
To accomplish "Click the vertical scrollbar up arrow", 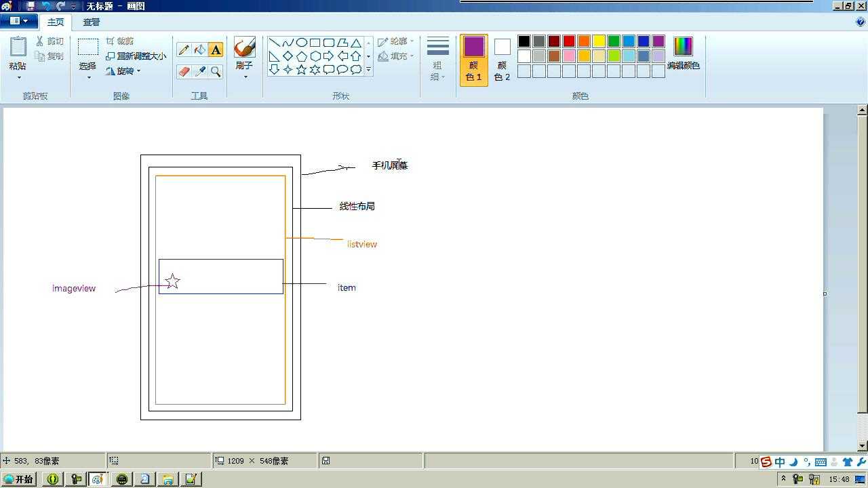I will (863, 110).
